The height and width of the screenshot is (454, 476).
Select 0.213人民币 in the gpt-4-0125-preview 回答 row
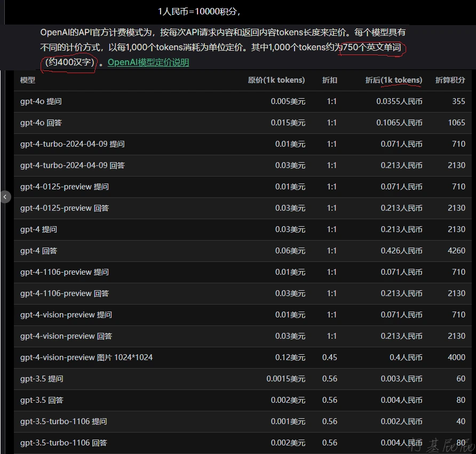pyautogui.click(x=402, y=208)
